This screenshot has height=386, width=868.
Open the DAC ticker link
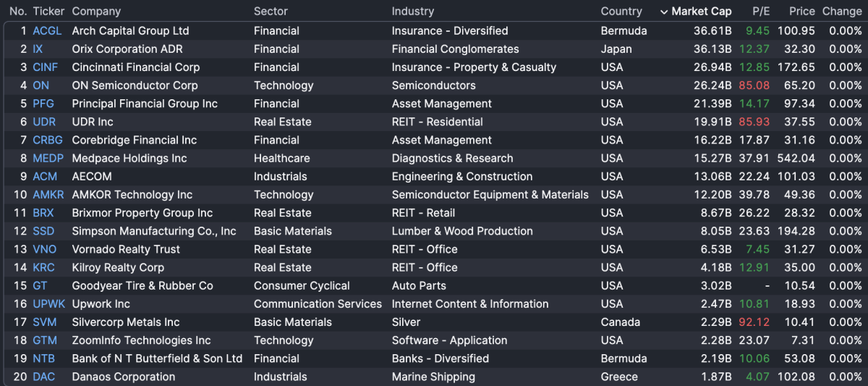[x=43, y=377]
